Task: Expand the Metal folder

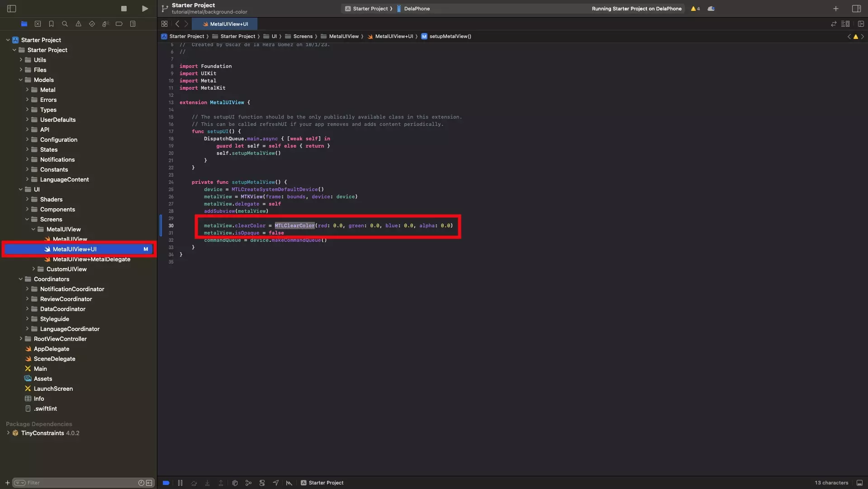Action: [27, 90]
